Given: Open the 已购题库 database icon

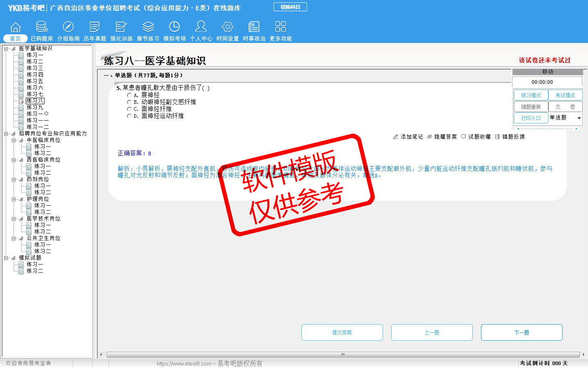Looking at the screenshot, I should click(x=42, y=27).
